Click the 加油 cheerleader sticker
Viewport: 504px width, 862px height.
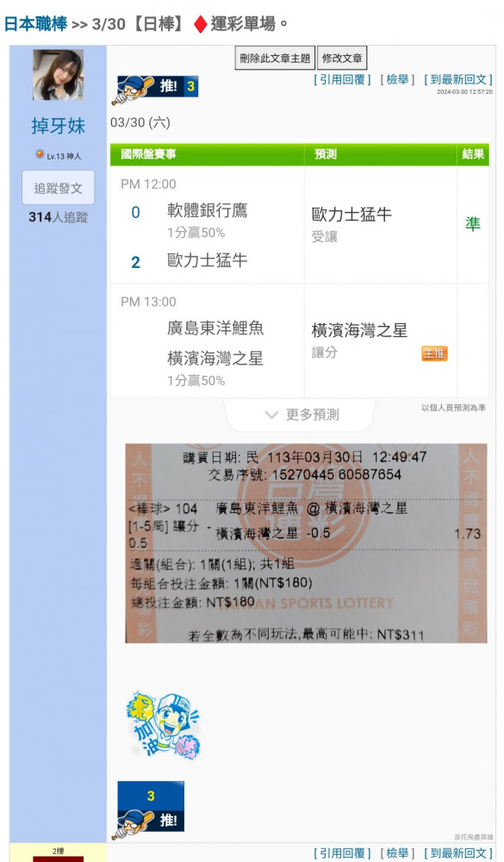pos(164,725)
